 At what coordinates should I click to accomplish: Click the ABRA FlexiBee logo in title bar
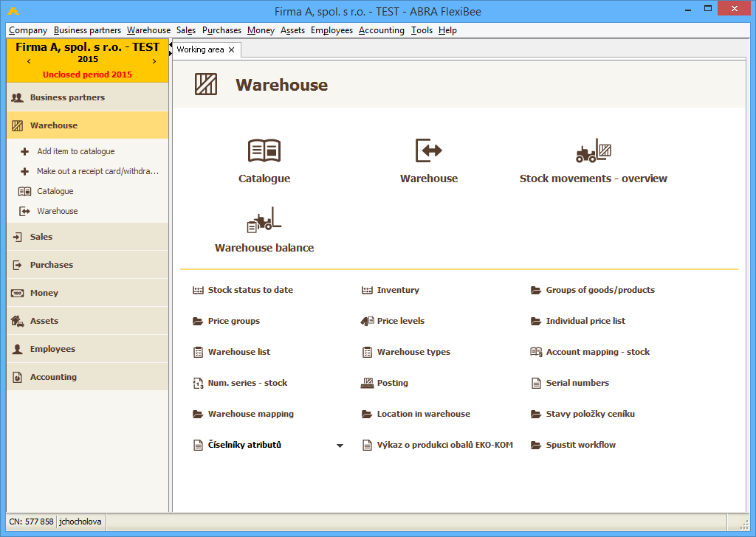click(x=13, y=11)
